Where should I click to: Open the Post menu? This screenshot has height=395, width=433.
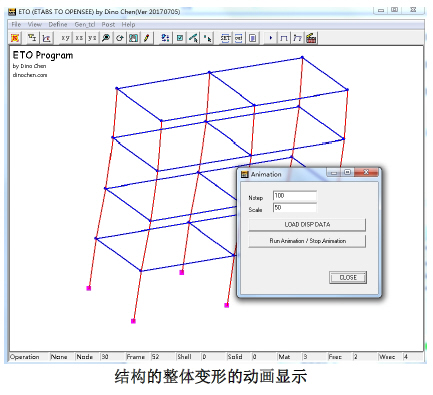108,24
